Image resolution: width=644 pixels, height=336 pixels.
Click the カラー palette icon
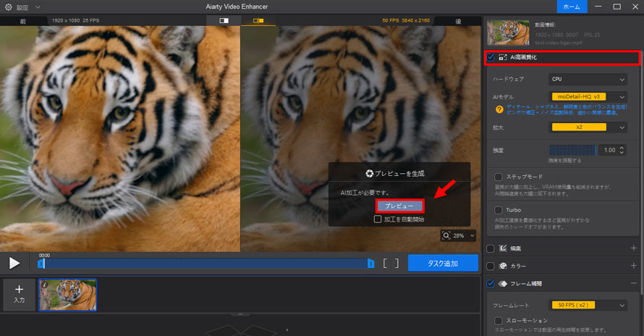[503, 266]
